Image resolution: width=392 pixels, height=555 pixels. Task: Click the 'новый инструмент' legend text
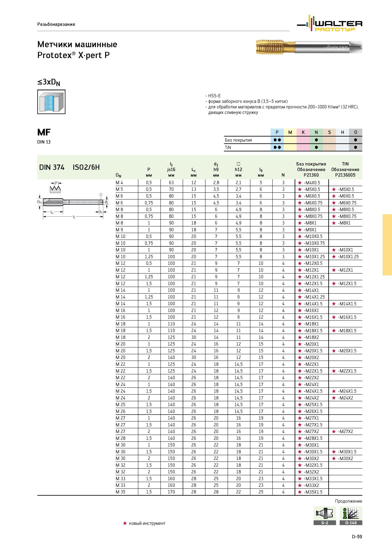tap(147, 523)
